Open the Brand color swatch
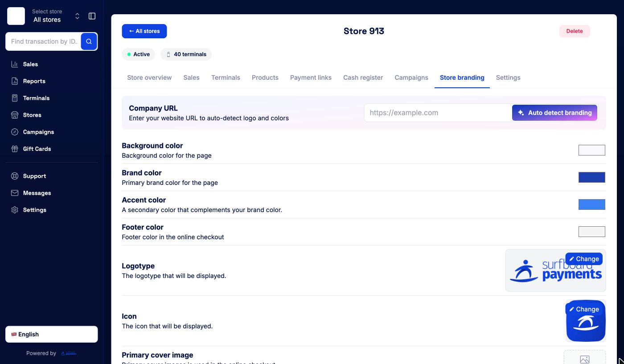Screen dimensions: 624x364 592,177
